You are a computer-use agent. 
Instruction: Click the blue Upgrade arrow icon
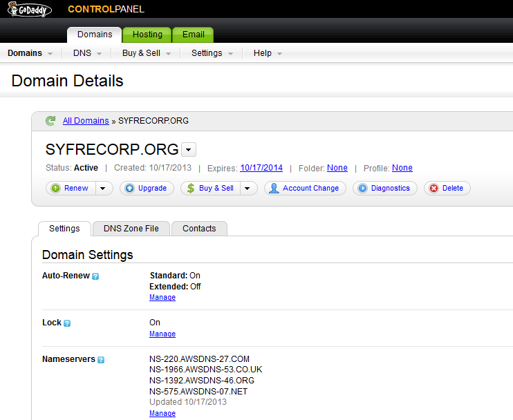[130, 189]
